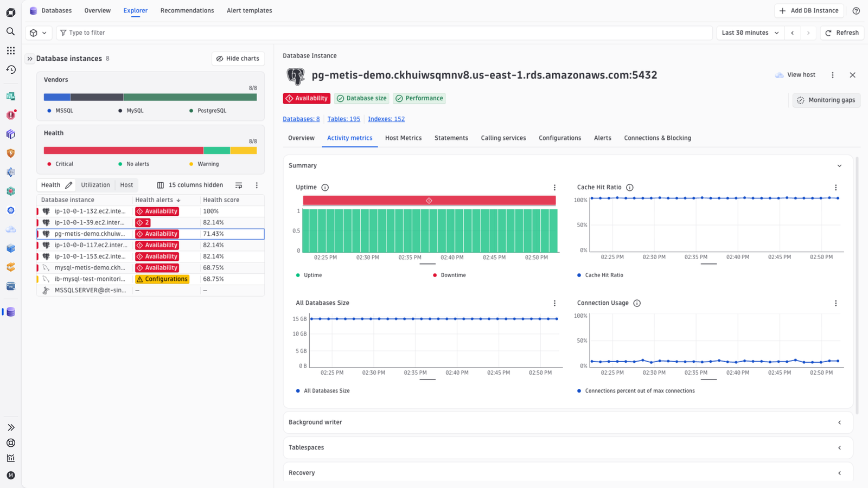Open All Databases Size chart options menu
This screenshot has width=868, height=488.
point(554,303)
